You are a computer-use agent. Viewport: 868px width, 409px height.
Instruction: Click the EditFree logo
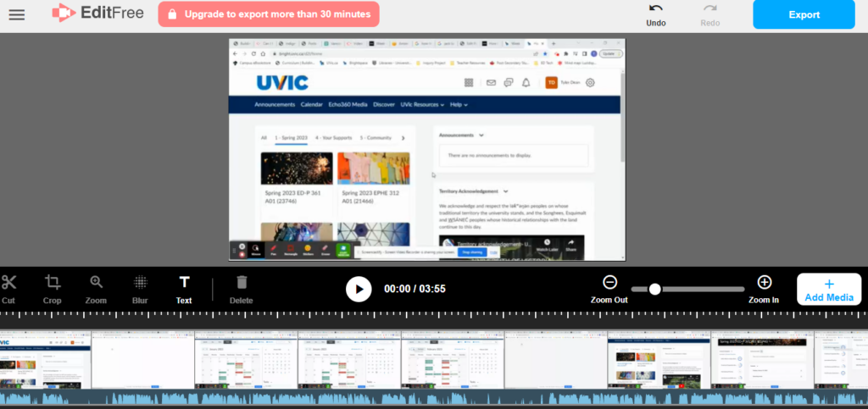98,13
